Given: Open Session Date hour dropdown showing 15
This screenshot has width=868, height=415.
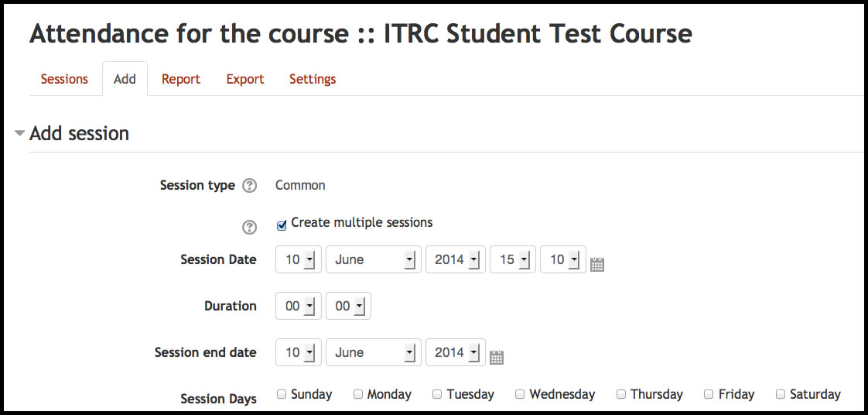Looking at the screenshot, I should point(512,260).
